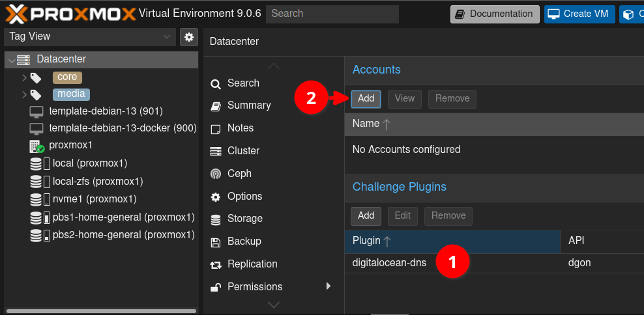Click the nvme1 (proxmox1) storage icon
The image size is (644, 315).
click(40, 200)
